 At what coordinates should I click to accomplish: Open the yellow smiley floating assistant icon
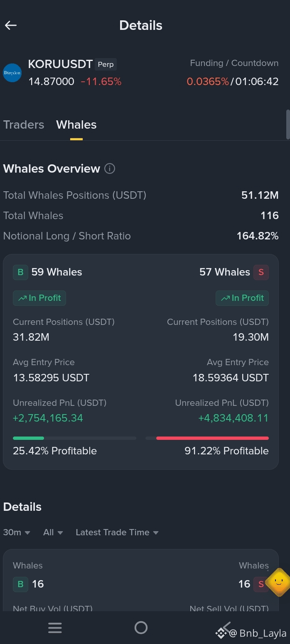click(278, 582)
